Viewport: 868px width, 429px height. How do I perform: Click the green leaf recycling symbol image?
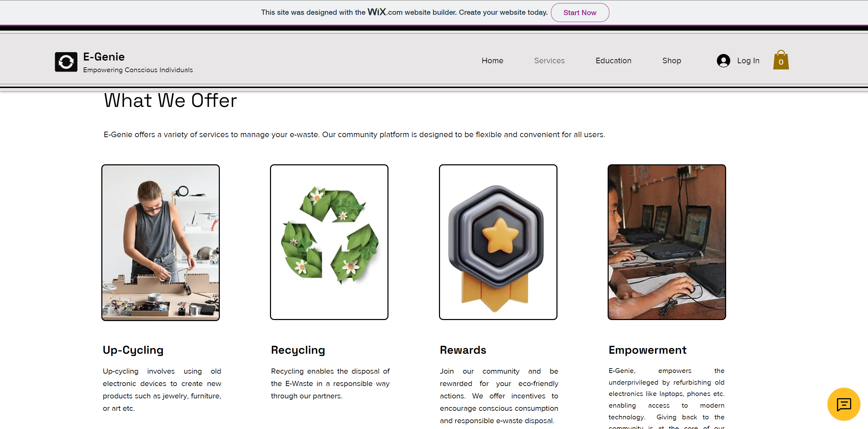(x=329, y=242)
